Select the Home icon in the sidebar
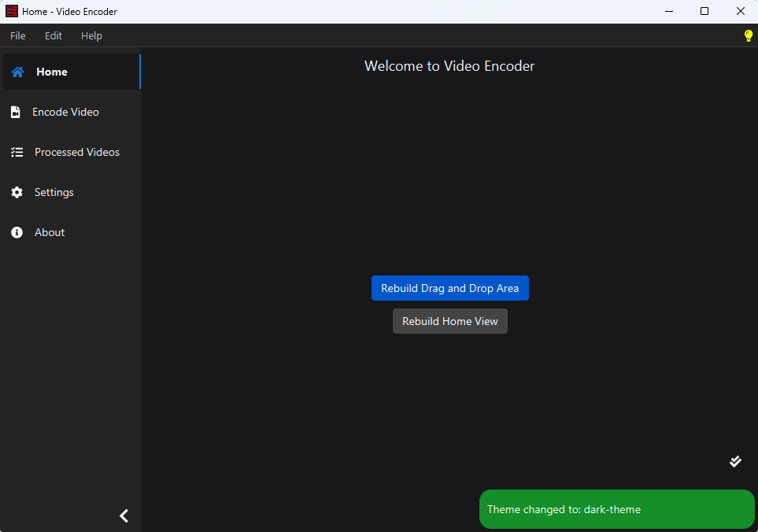The width and height of the screenshot is (758, 532). coord(17,71)
